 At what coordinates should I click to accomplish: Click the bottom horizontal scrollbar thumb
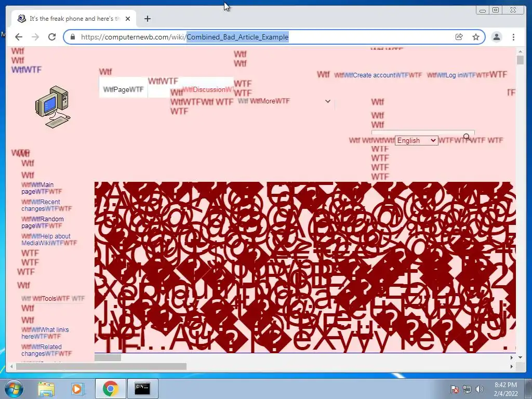click(x=101, y=366)
